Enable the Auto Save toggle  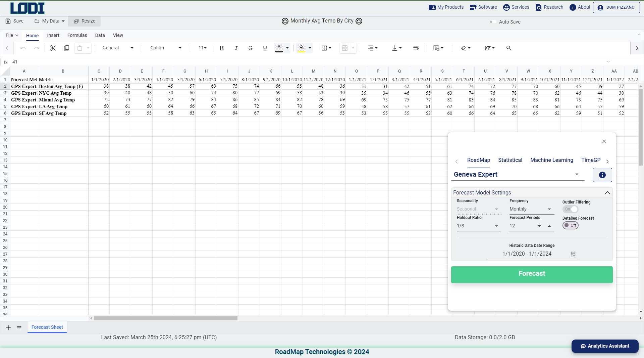[x=493, y=22]
